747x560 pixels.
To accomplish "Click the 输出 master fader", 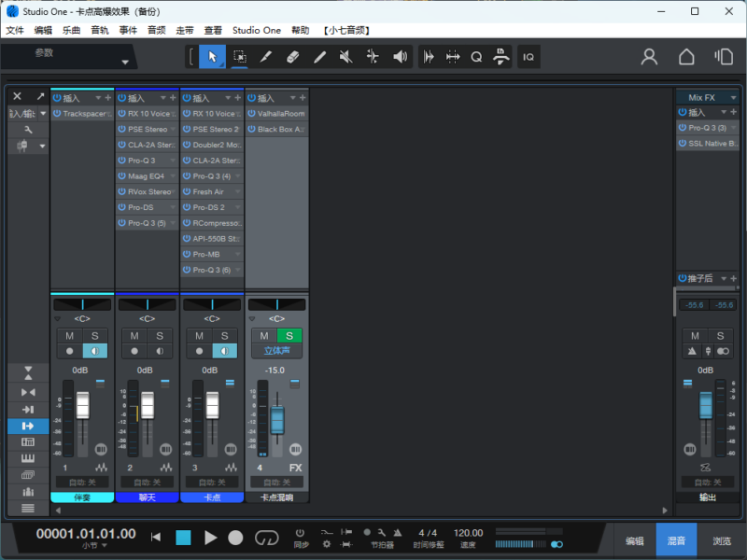I will (706, 405).
